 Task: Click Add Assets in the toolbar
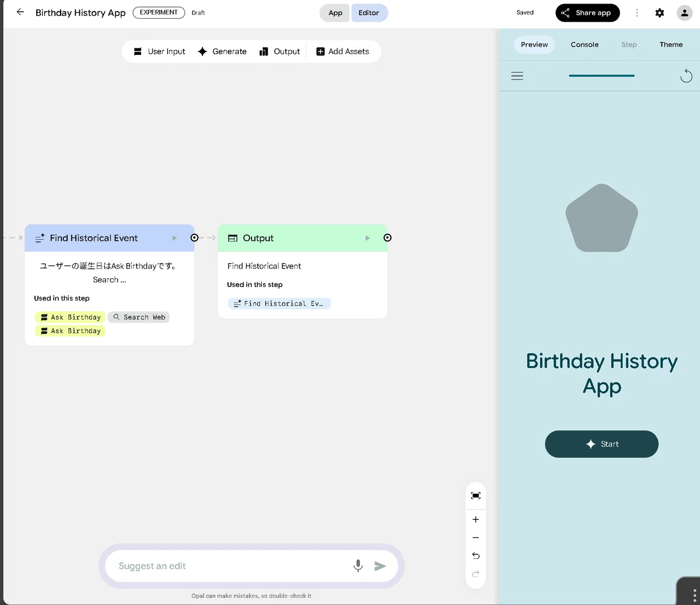(x=342, y=51)
